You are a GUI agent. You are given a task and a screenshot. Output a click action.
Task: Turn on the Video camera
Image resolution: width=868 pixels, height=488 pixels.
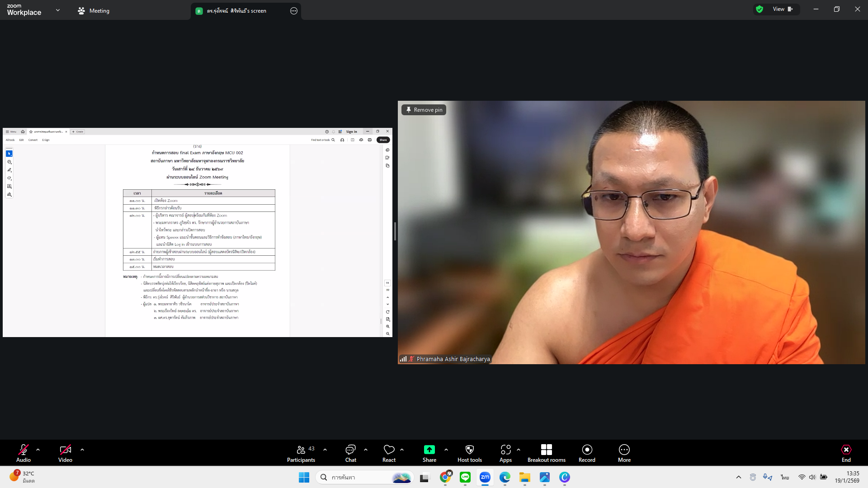click(x=65, y=453)
